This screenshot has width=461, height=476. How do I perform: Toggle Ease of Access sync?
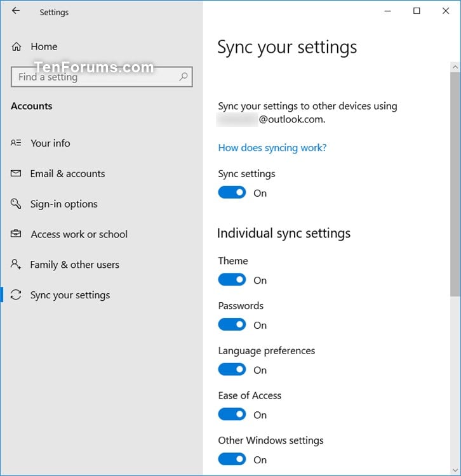point(232,414)
